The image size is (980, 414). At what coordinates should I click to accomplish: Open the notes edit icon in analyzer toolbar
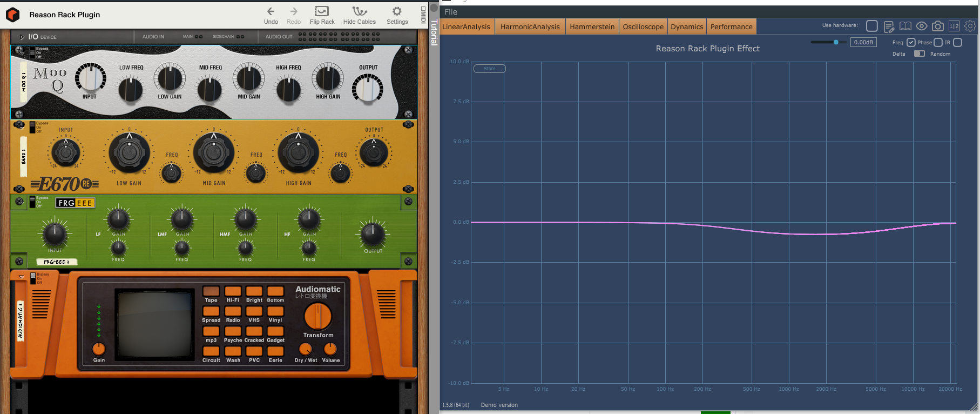889,26
